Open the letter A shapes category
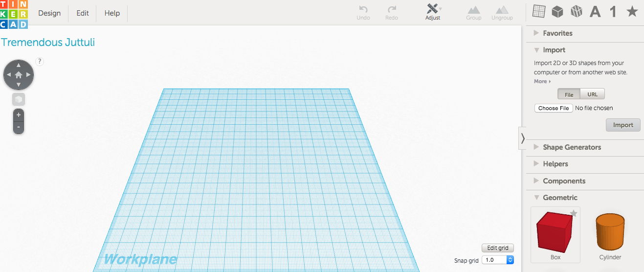Viewport: 644px width, 272px height. tap(595, 11)
